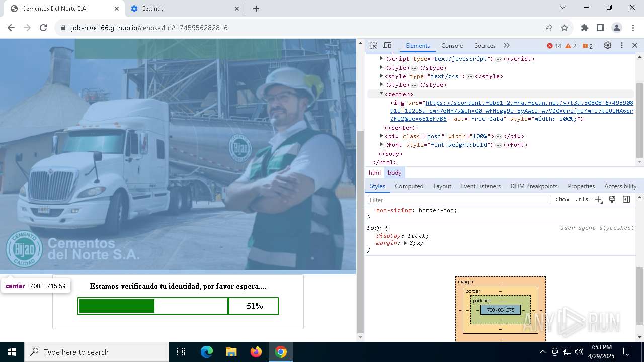This screenshot has height=362, width=644.
Task: Open the Event Listeners sub-tab
Action: click(481, 186)
